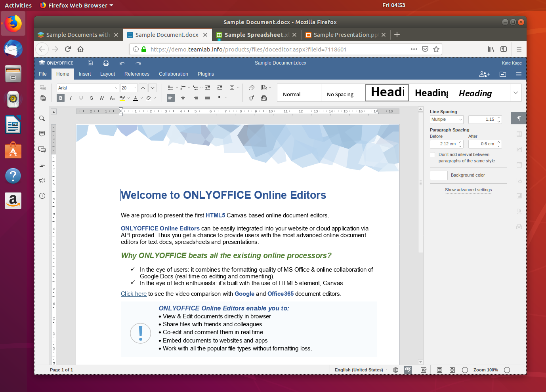The image size is (546, 392).
Task: Open Feedback & Support megaphone icon
Action: coord(42,180)
